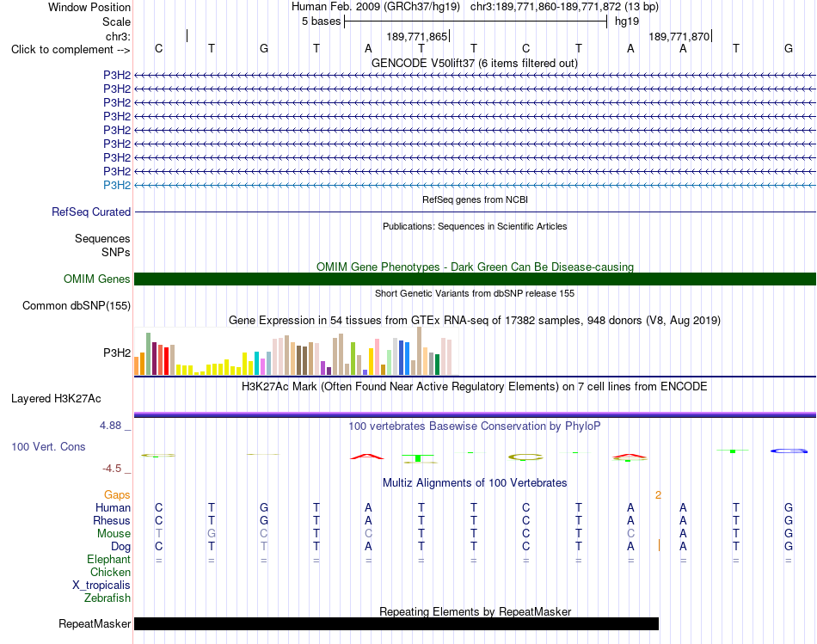
Task: Click the 100 Vert. Cons label
Action: click(x=48, y=446)
